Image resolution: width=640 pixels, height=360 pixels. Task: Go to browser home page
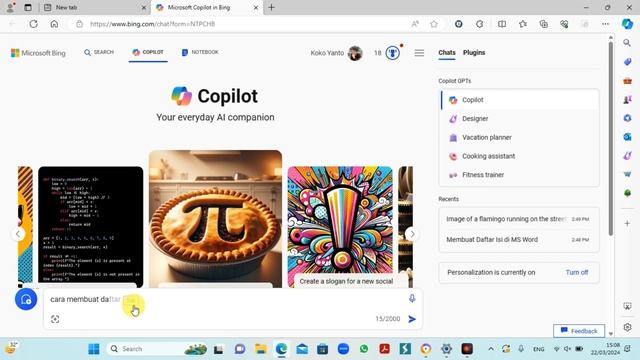tap(54, 24)
